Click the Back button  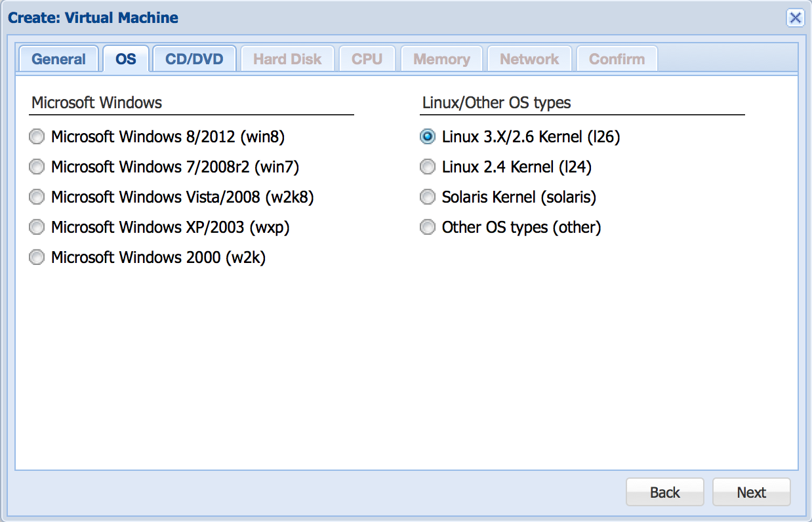(665, 492)
